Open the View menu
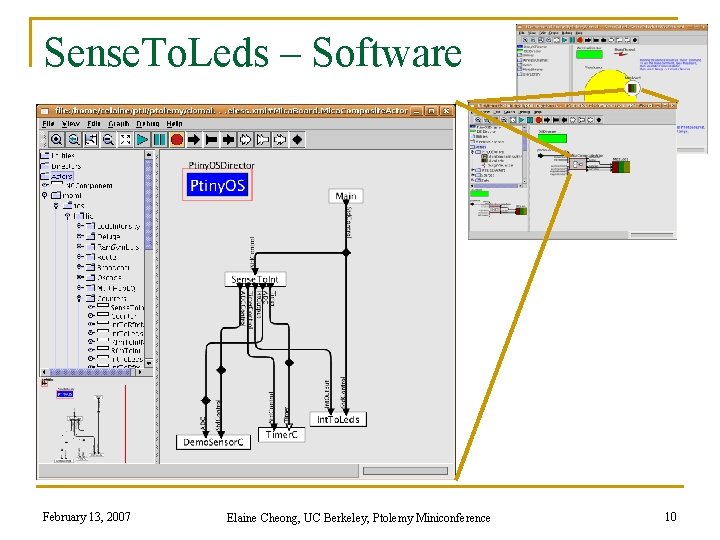 pyautogui.click(x=71, y=124)
